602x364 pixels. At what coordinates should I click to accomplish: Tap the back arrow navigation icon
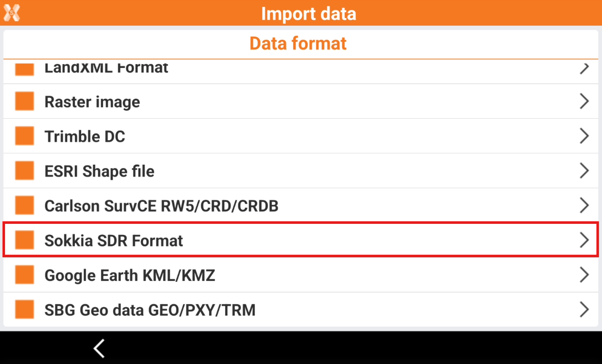[99, 348]
